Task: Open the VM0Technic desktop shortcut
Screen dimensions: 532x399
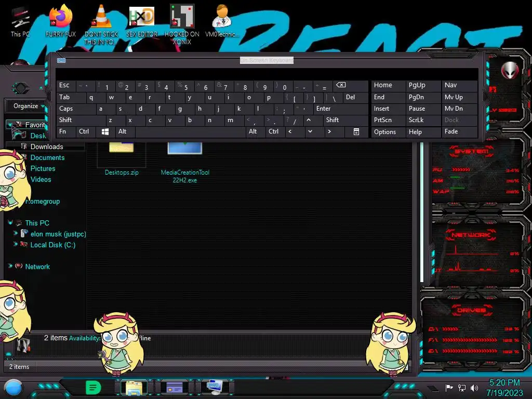Action: pyautogui.click(x=222, y=21)
